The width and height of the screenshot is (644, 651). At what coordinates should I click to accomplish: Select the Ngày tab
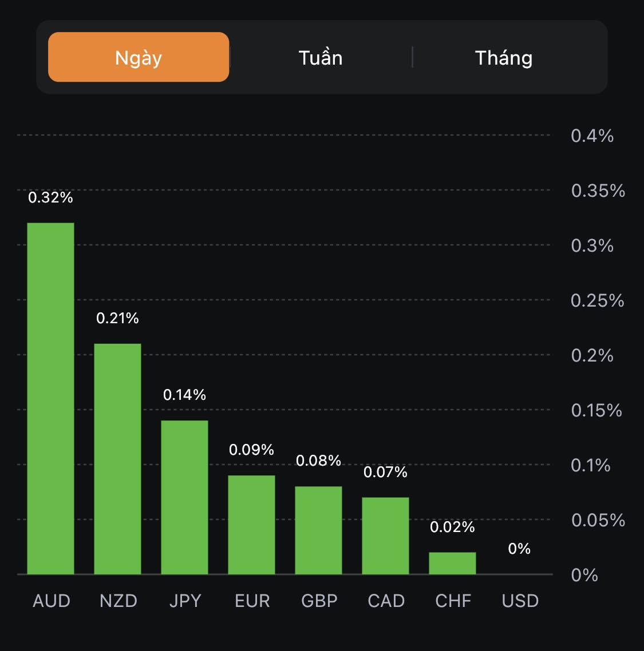coord(139,57)
